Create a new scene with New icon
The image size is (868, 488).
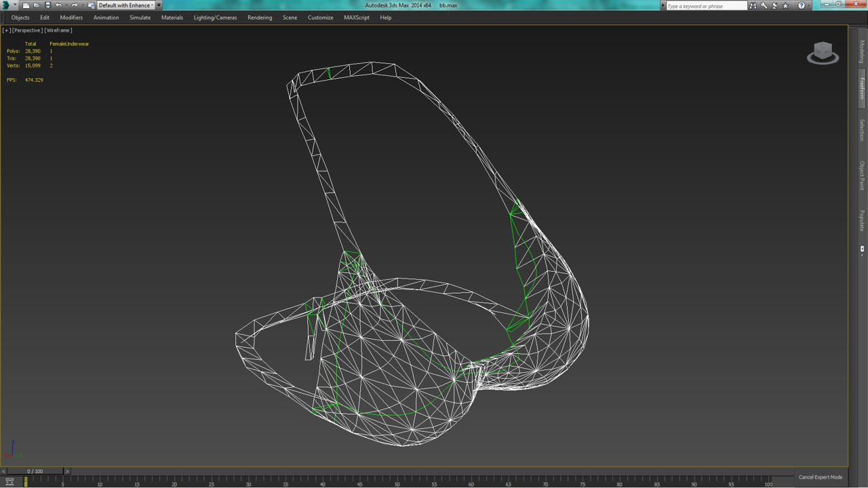(x=26, y=5)
